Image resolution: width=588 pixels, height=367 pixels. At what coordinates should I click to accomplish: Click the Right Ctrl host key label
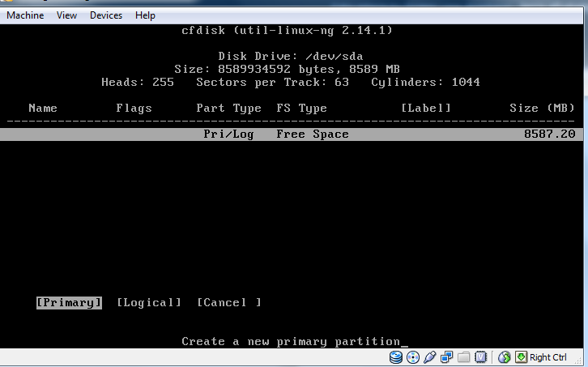pyautogui.click(x=548, y=357)
